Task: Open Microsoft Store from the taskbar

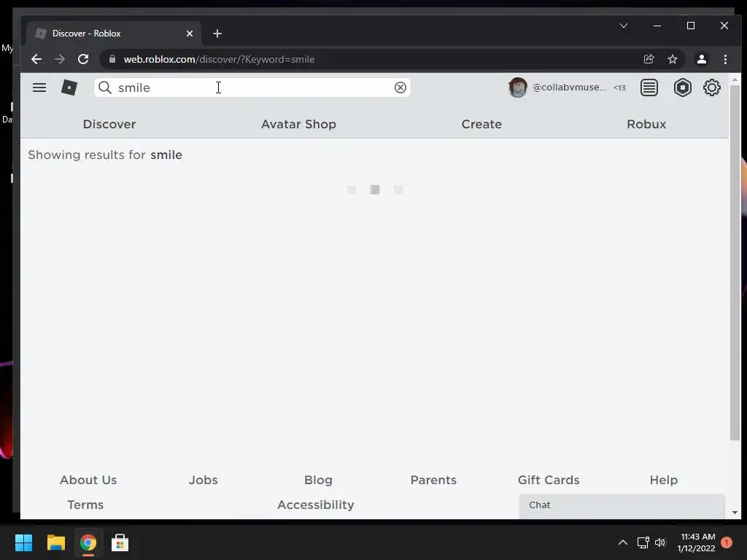Action: coord(120,542)
